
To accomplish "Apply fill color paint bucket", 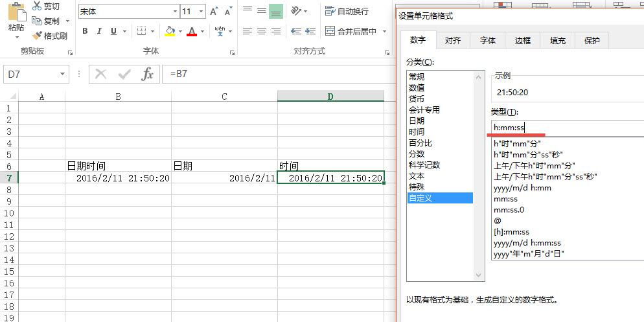I will pos(170,31).
